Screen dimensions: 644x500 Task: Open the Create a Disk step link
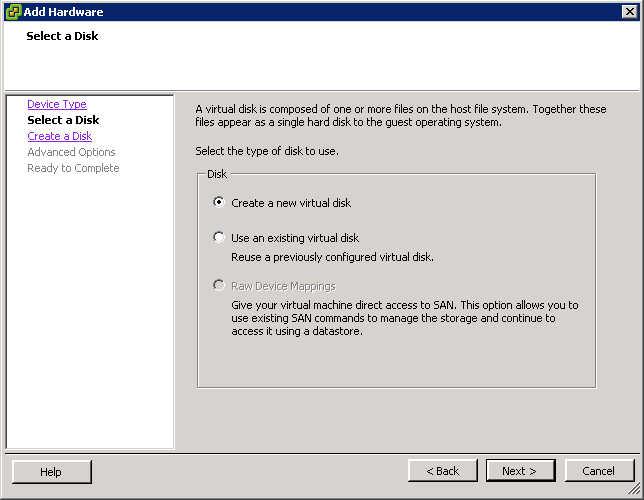pyautogui.click(x=60, y=136)
